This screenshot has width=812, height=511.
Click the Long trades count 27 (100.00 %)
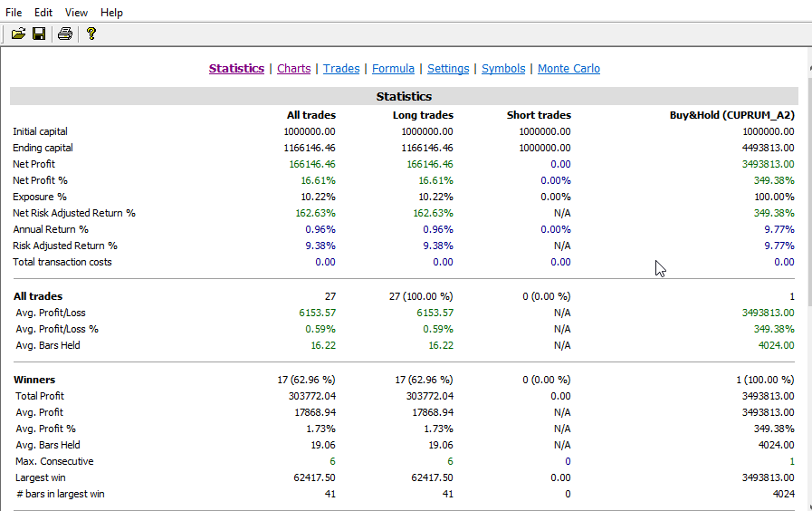pos(421,296)
